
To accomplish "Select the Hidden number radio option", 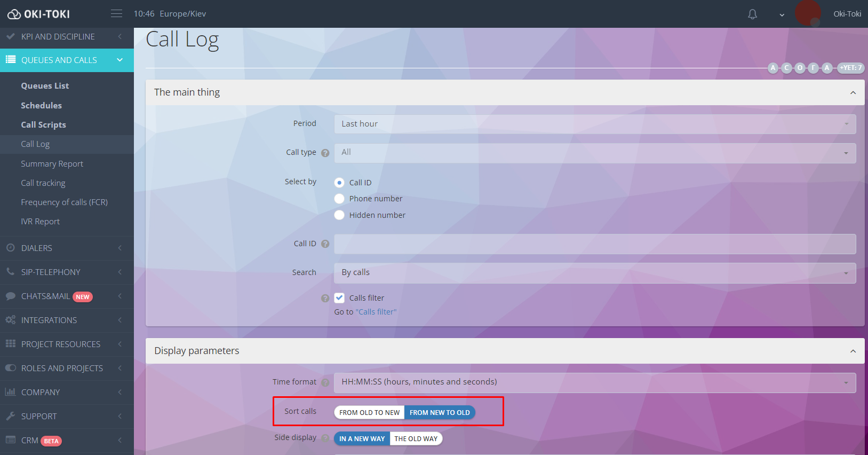I will pos(339,215).
